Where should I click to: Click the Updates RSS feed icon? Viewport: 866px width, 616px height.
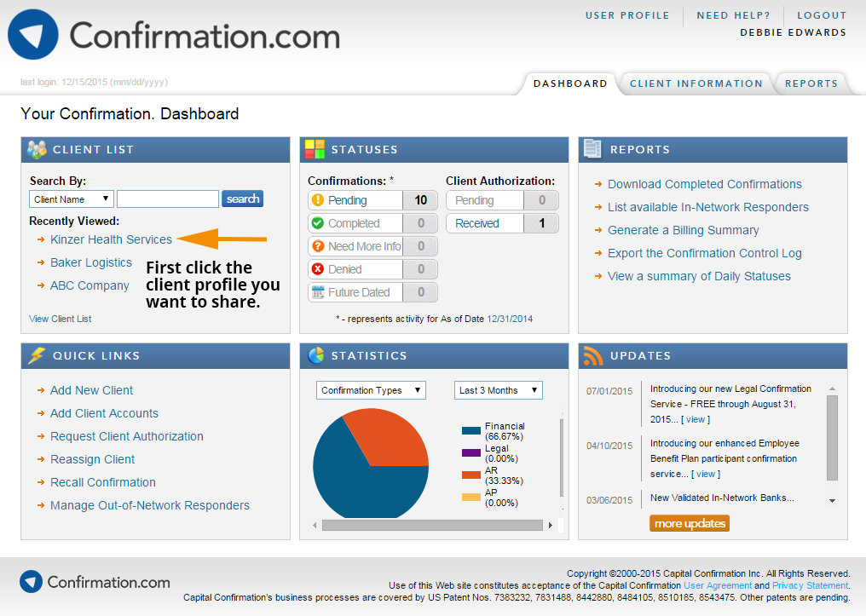tap(594, 355)
